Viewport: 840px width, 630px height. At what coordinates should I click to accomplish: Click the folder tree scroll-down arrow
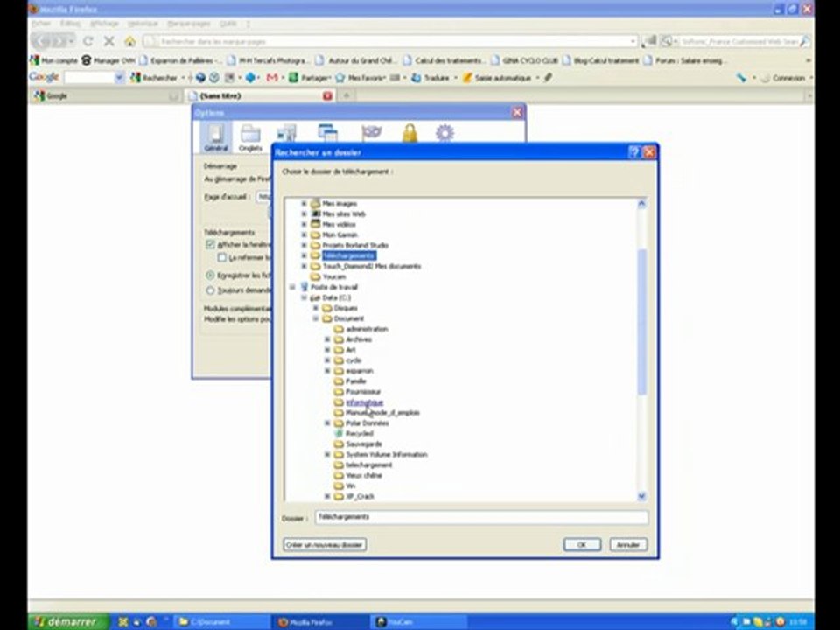(641, 496)
